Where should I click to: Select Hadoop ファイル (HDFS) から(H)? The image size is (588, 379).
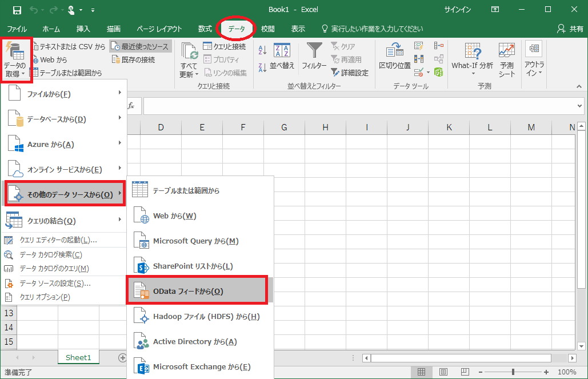[x=200, y=316]
